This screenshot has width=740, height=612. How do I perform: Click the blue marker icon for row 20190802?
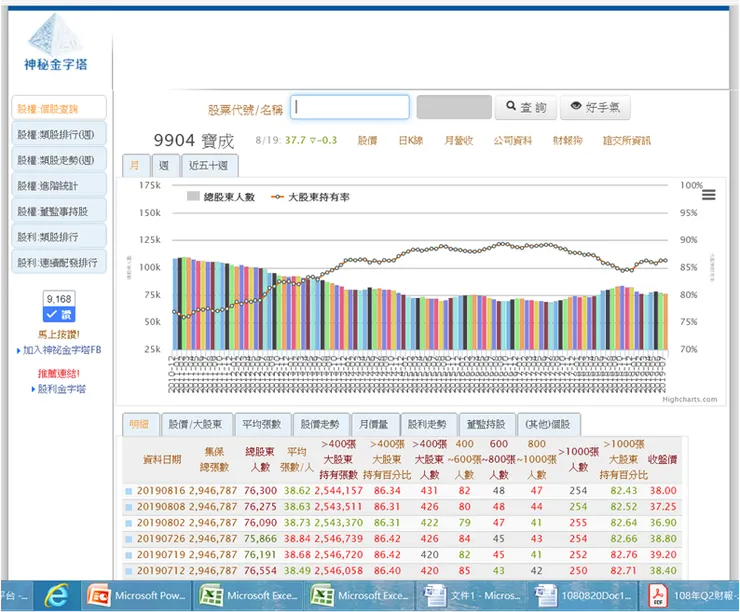coord(128,523)
